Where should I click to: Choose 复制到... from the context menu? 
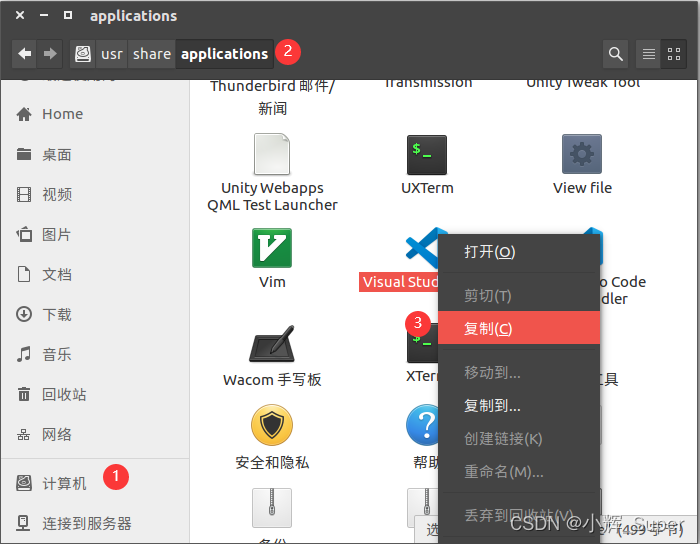coord(519,405)
